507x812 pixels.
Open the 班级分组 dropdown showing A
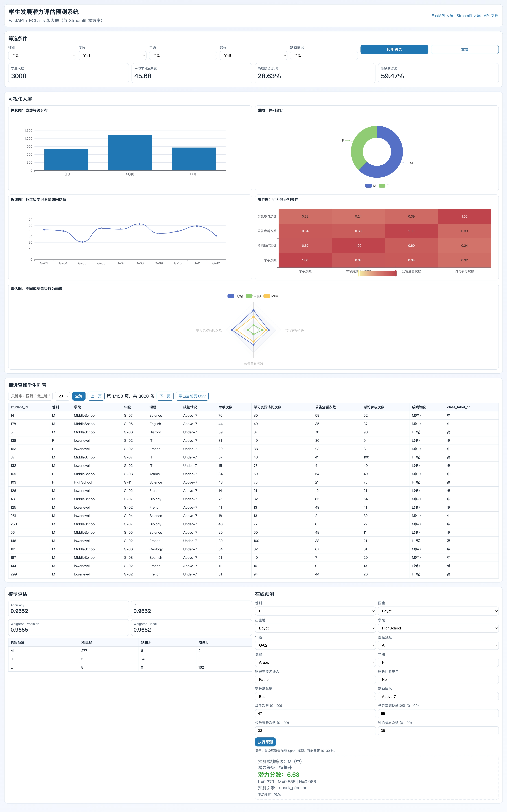coord(438,645)
